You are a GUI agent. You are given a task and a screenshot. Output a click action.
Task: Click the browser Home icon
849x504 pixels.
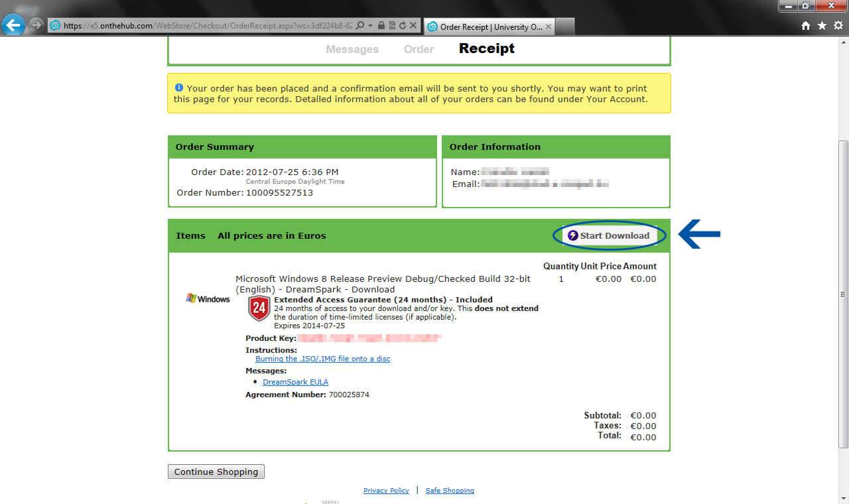point(806,26)
